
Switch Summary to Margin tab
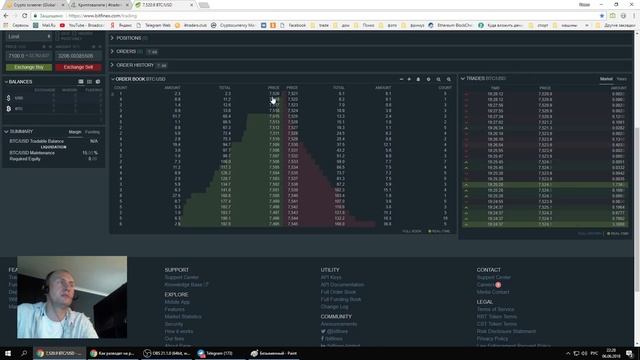click(75, 132)
